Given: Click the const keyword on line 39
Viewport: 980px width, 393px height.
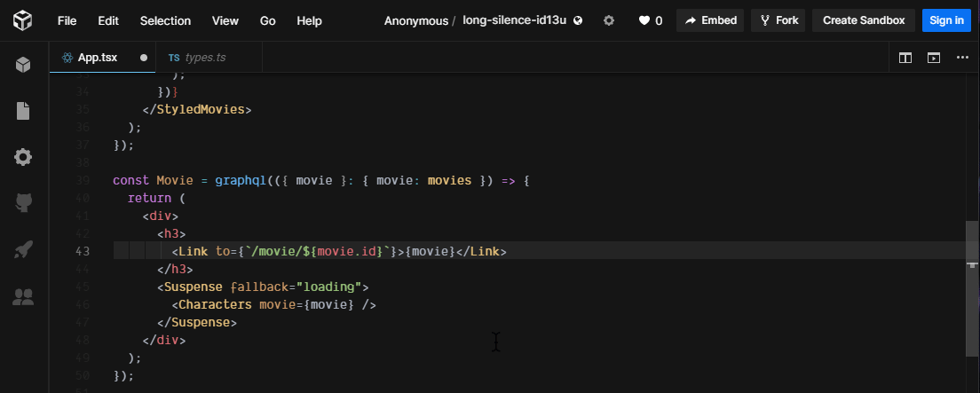Looking at the screenshot, I should click(x=131, y=181).
